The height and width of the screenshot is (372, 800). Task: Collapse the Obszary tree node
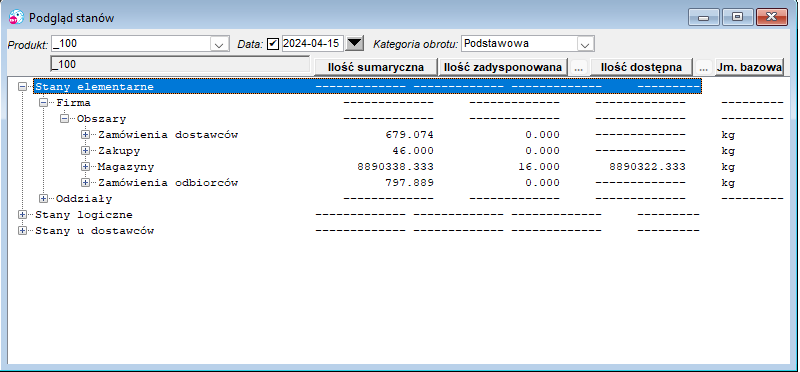(64, 119)
